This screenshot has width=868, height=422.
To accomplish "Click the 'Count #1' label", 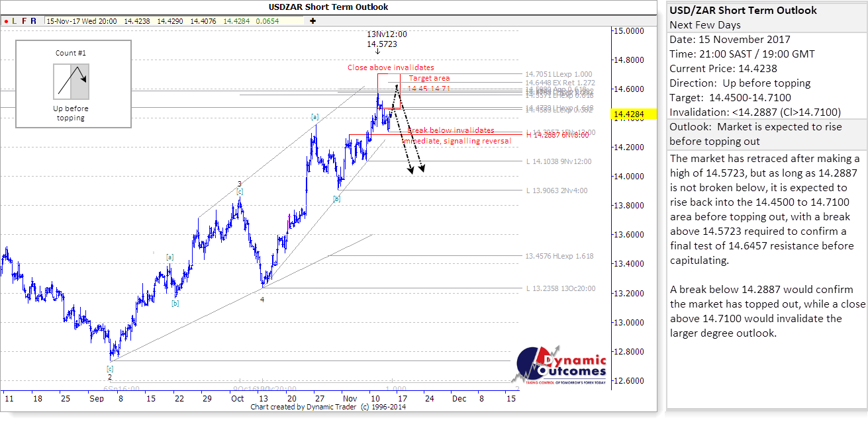I will pos(71,52).
